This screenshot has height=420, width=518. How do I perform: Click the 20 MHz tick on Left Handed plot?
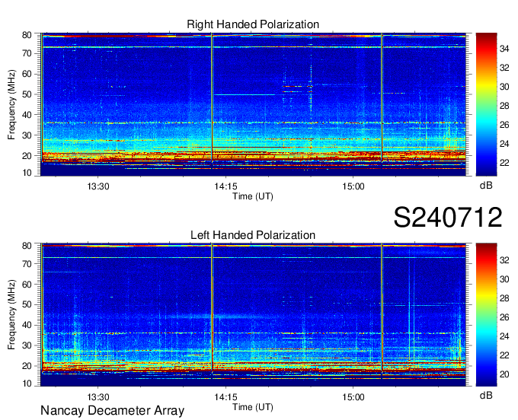coord(27,366)
